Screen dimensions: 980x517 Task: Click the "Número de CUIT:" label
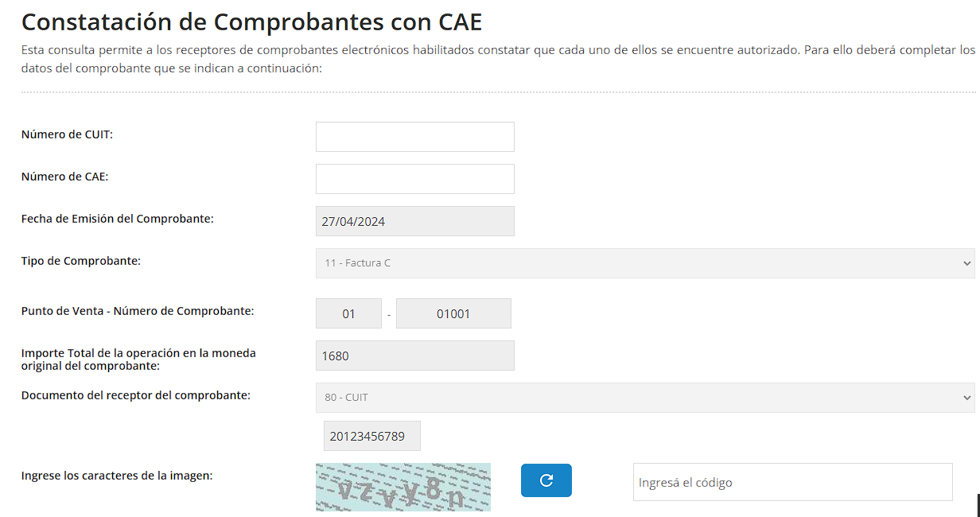click(67, 134)
